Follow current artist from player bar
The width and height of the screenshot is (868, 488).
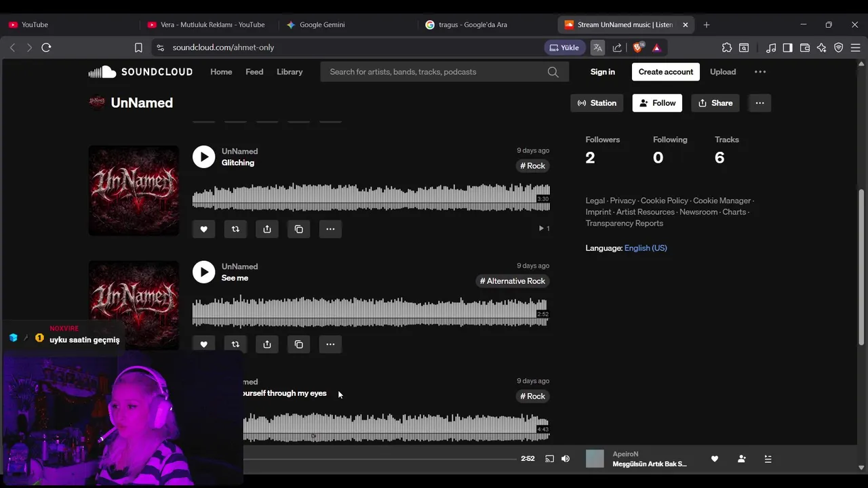click(x=741, y=459)
